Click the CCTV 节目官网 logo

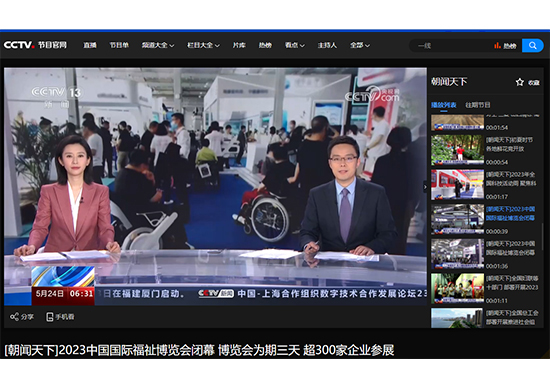click(35, 45)
